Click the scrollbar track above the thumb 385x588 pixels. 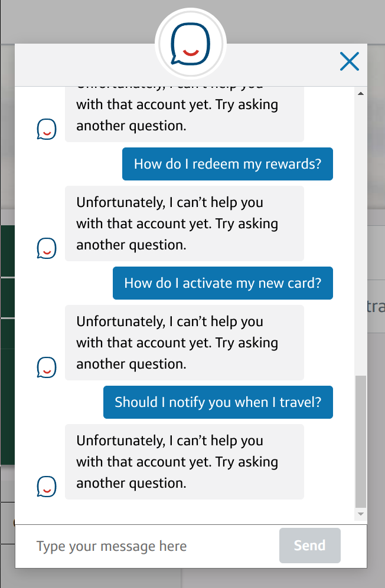(361, 236)
